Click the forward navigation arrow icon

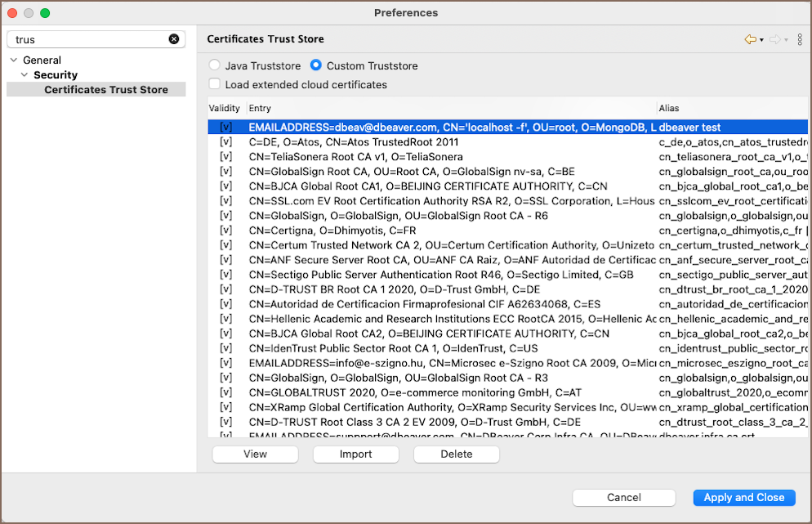[x=774, y=39]
